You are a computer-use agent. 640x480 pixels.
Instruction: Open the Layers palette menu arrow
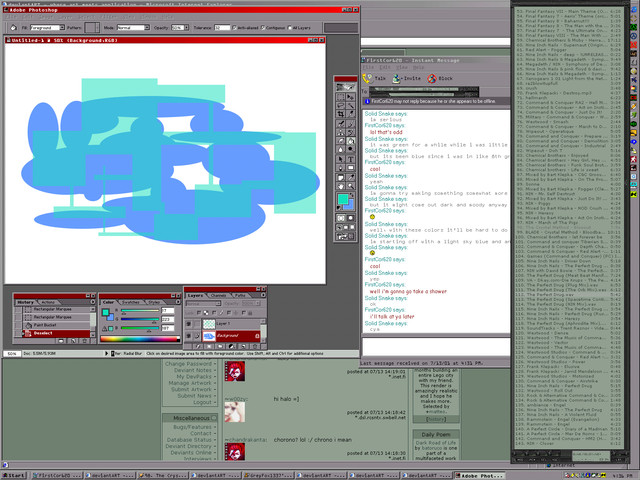click(x=263, y=295)
